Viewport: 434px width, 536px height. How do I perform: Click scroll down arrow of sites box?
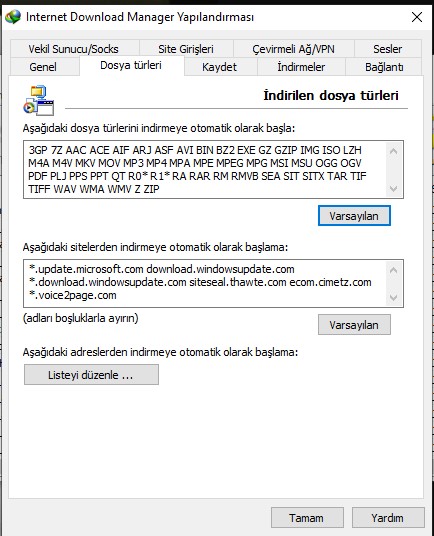(394, 297)
